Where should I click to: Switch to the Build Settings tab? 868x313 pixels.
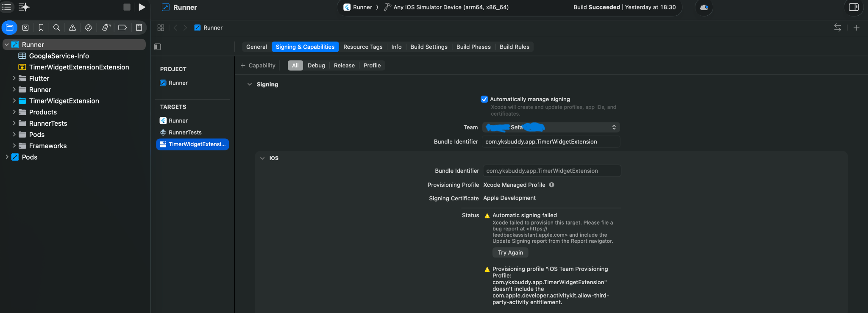tap(428, 47)
